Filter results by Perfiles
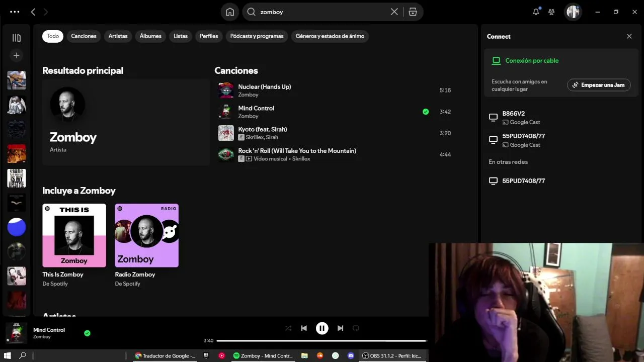The image size is (644, 362). [x=209, y=36]
